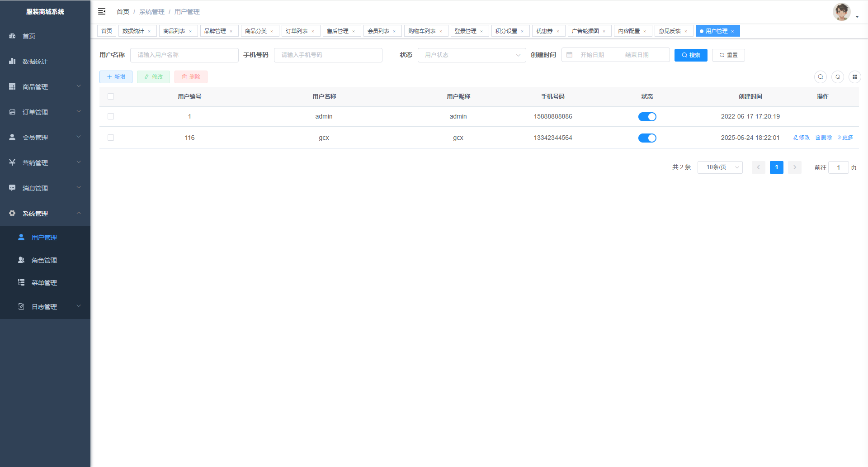Switch to the 订单列表 tab
Screen dimensions: 868x467
coord(297,31)
